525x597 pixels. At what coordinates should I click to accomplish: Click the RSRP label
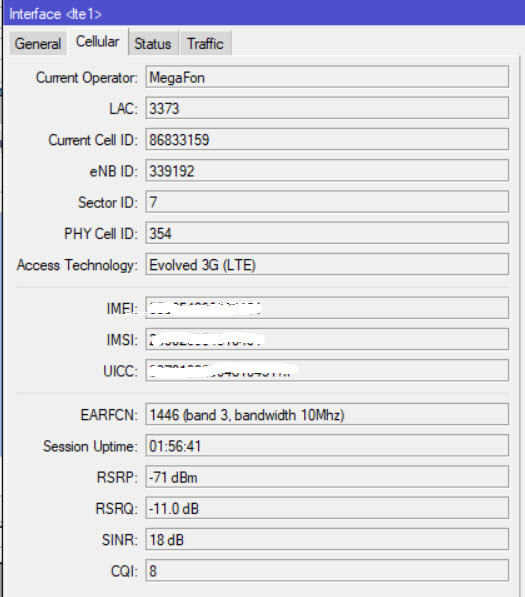click(x=117, y=477)
